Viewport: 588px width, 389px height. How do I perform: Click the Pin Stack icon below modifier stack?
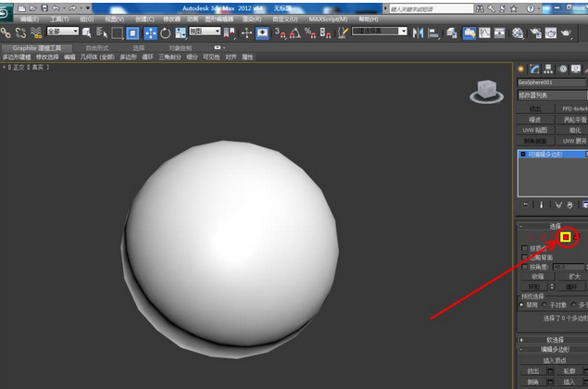(x=525, y=204)
